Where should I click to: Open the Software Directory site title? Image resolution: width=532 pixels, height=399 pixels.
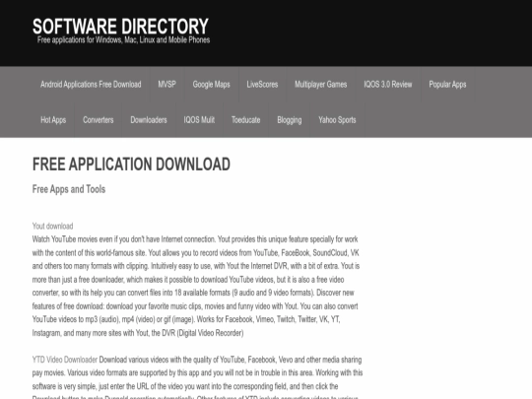120,27
